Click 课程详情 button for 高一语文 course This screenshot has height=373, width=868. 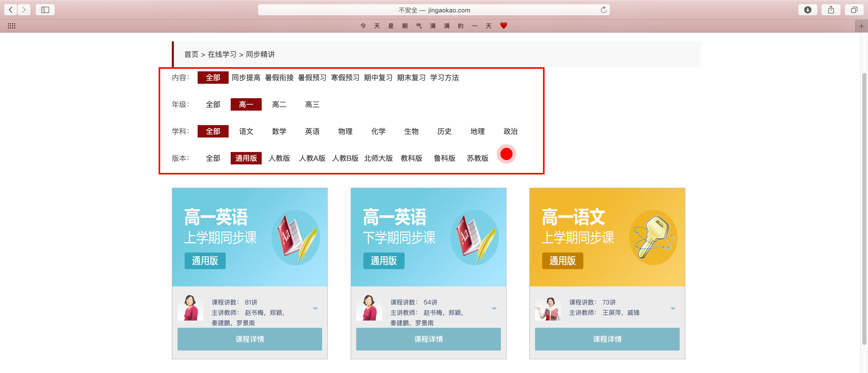[607, 339]
